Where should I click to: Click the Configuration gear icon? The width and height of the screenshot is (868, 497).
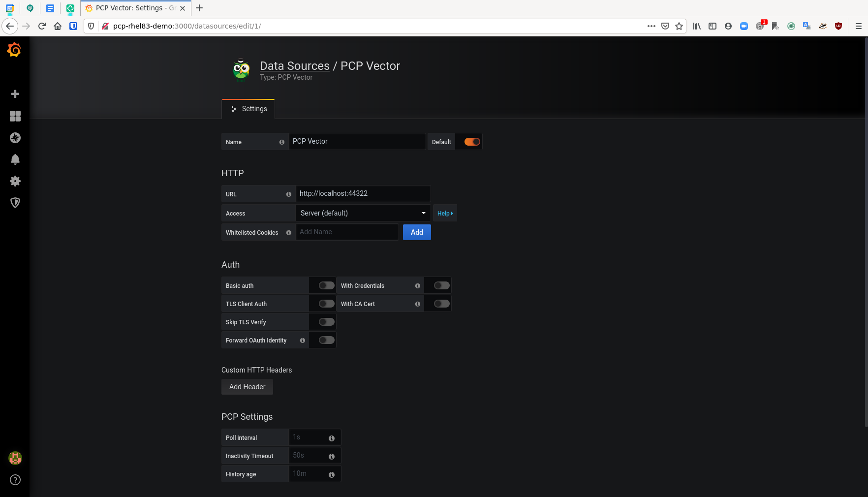[x=15, y=181]
